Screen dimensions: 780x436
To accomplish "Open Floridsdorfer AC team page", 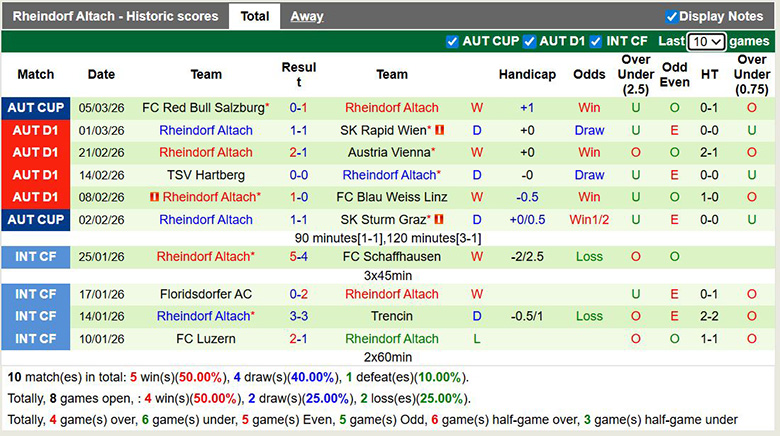I will click(x=206, y=294).
